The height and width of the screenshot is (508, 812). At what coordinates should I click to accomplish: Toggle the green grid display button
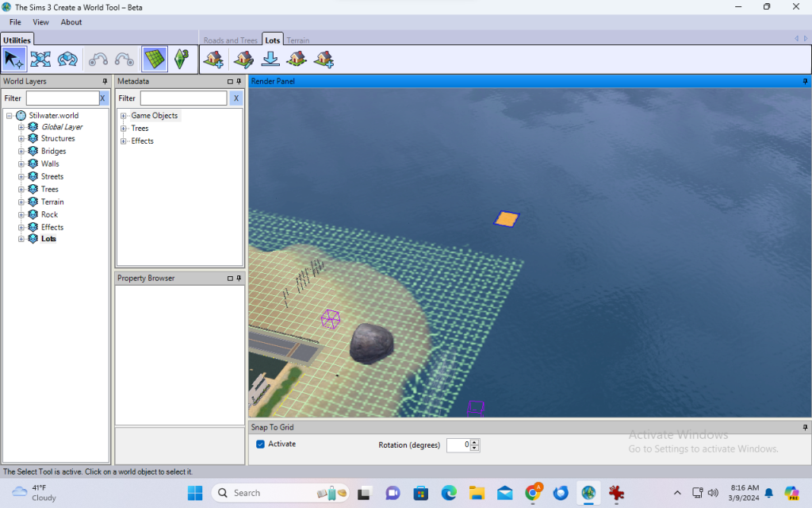pyautogui.click(x=155, y=59)
